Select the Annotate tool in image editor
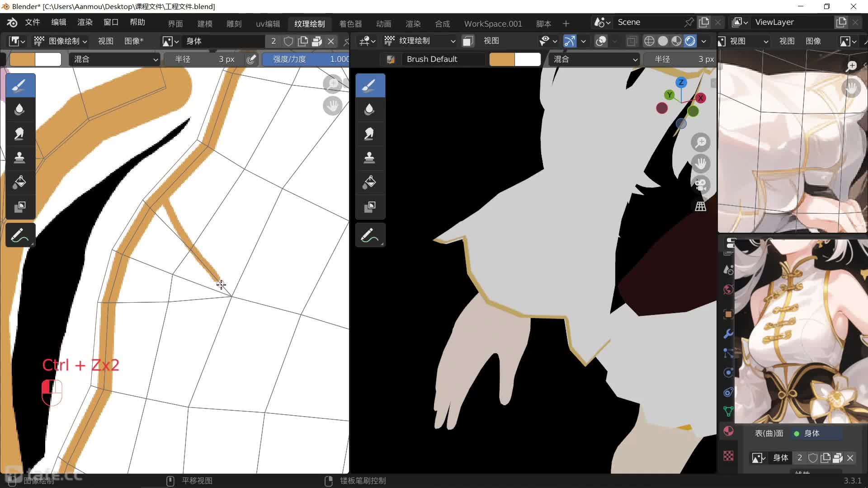This screenshot has width=868, height=488. point(20,235)
